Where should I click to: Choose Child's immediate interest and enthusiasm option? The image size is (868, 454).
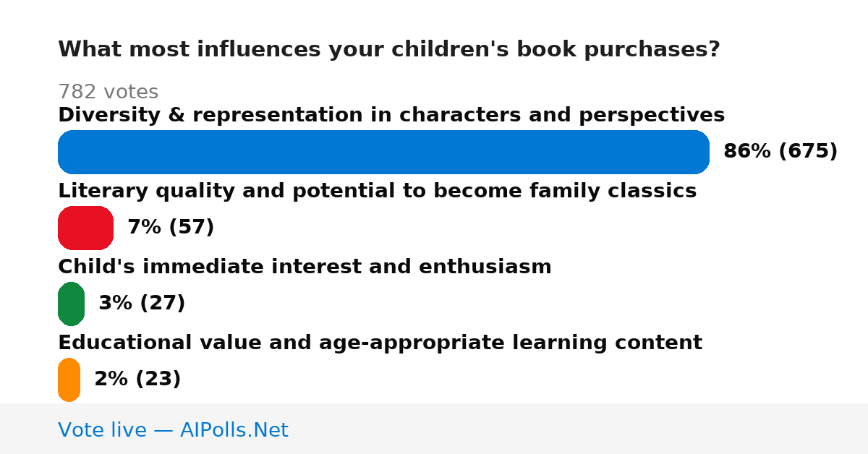(305, 267)
